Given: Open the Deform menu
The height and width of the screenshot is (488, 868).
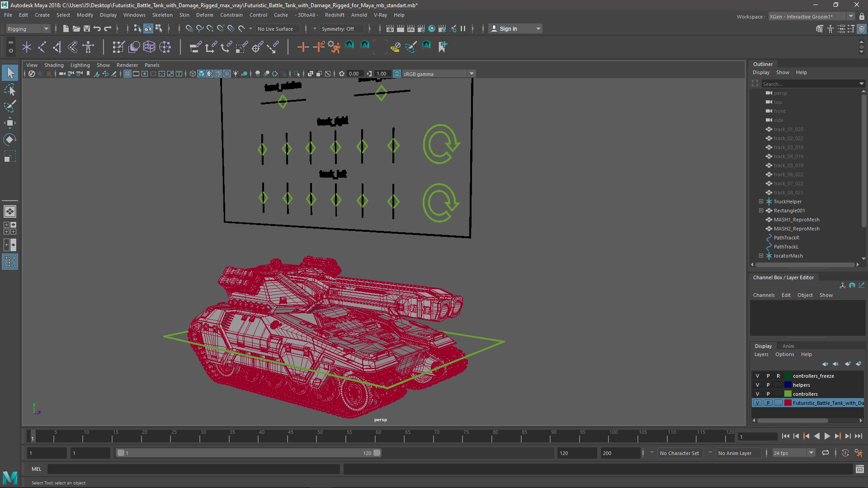Looking at the screenshot, I should coord(204,15).
